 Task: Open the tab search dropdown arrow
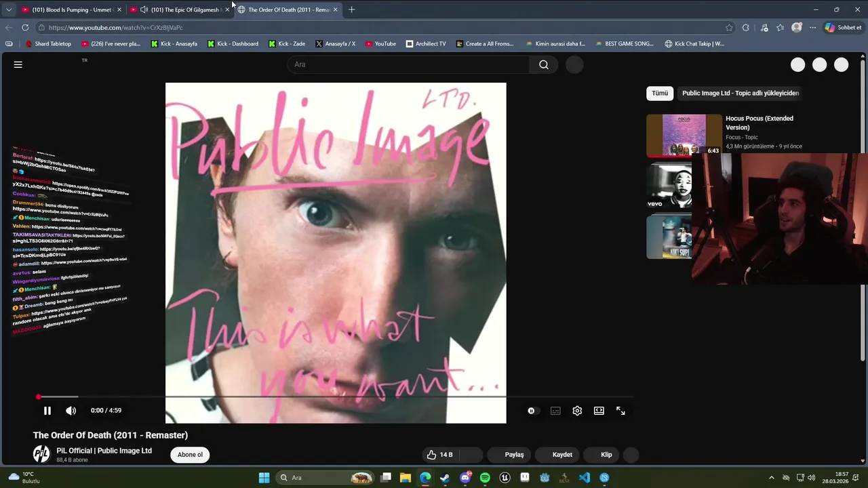coord(8,9)
